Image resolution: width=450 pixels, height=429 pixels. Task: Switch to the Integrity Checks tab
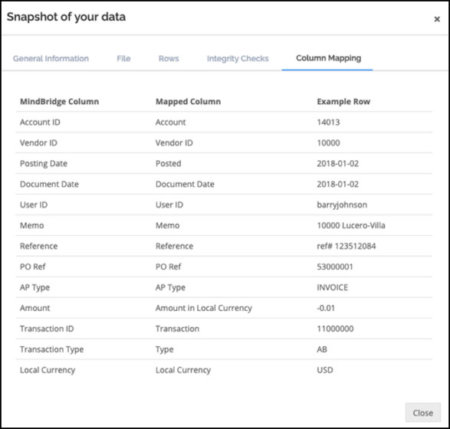click(x=238, y=59)
